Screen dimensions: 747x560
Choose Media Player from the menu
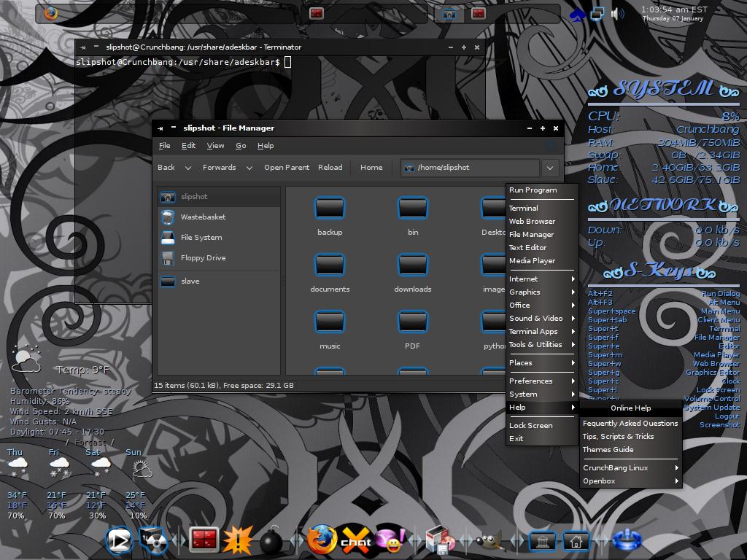(543, 260)
